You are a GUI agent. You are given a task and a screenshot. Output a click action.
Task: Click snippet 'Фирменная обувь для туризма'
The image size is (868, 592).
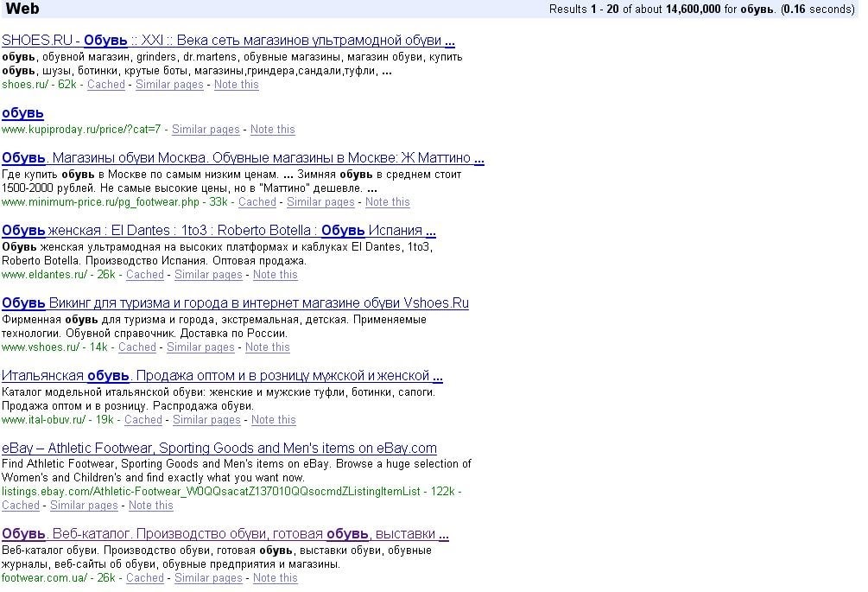tap(214, 319)
